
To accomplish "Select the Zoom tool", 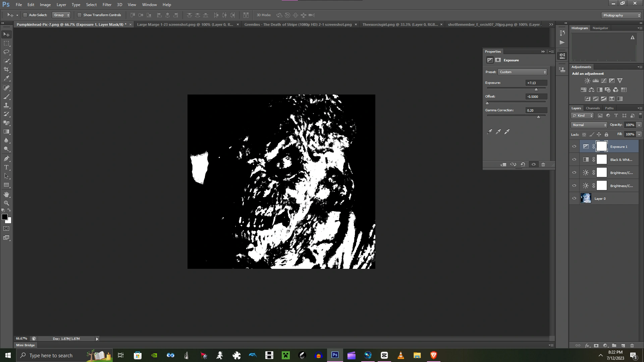I will (x=6, y=203).
